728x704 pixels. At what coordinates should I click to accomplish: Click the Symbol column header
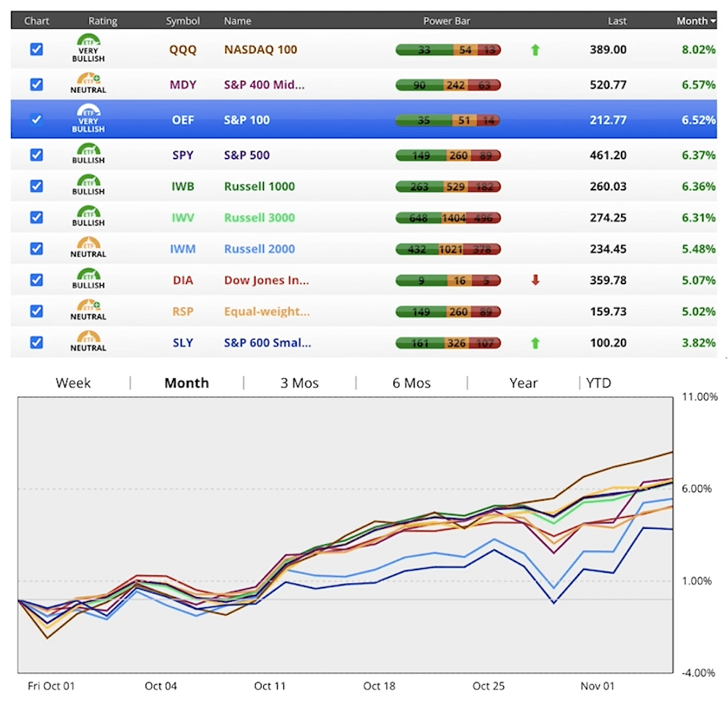tap(183, 21)
